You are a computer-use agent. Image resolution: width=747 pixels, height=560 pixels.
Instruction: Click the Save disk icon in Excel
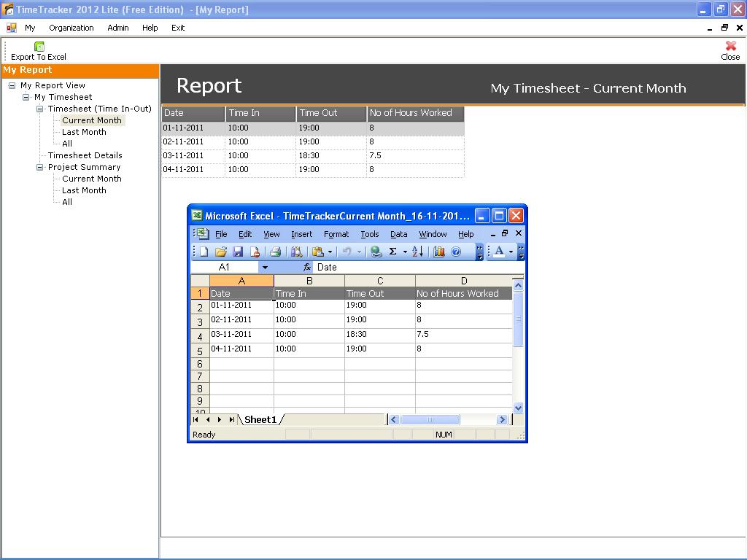238,252
